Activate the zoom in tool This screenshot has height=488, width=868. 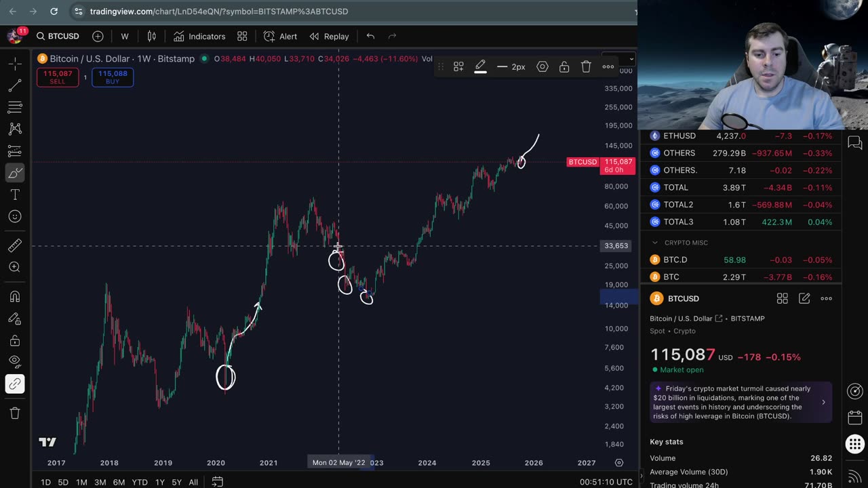tap(15, 267)
